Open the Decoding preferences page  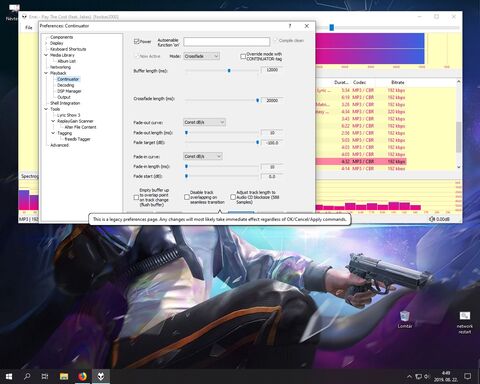65,85
